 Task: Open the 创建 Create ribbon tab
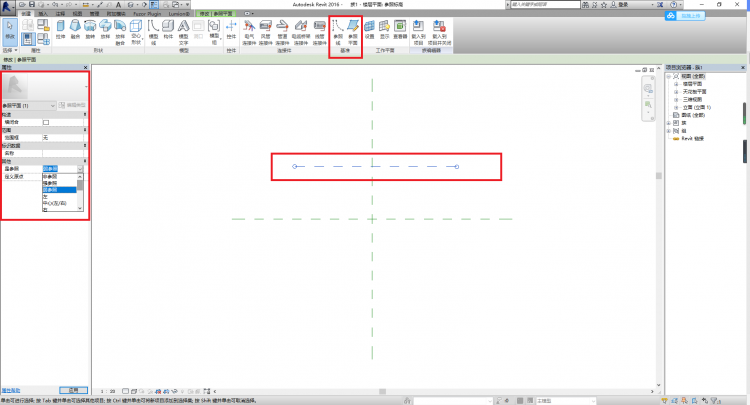26,14
